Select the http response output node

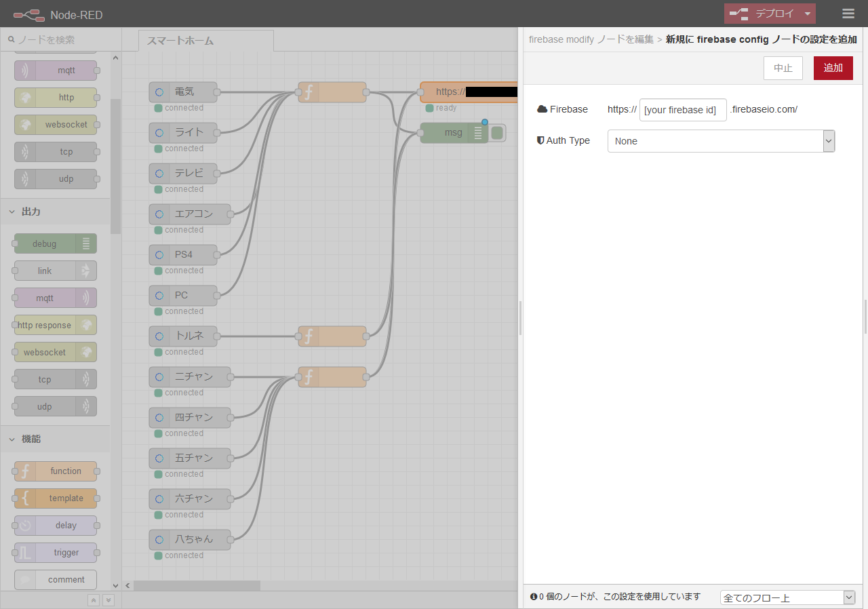[54, 325]
